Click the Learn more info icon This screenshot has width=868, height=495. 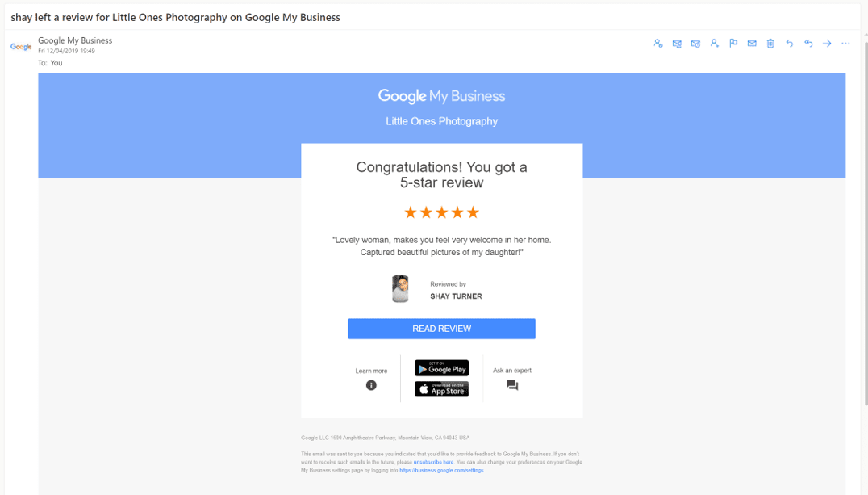(371, 385)
